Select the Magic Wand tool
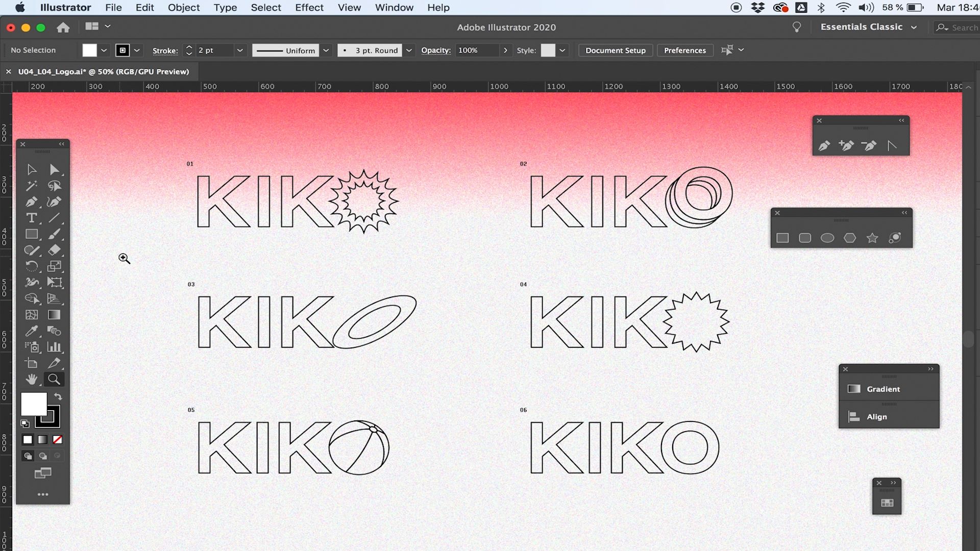The width and height of the screenshot is (980, 551). (32, 186)
